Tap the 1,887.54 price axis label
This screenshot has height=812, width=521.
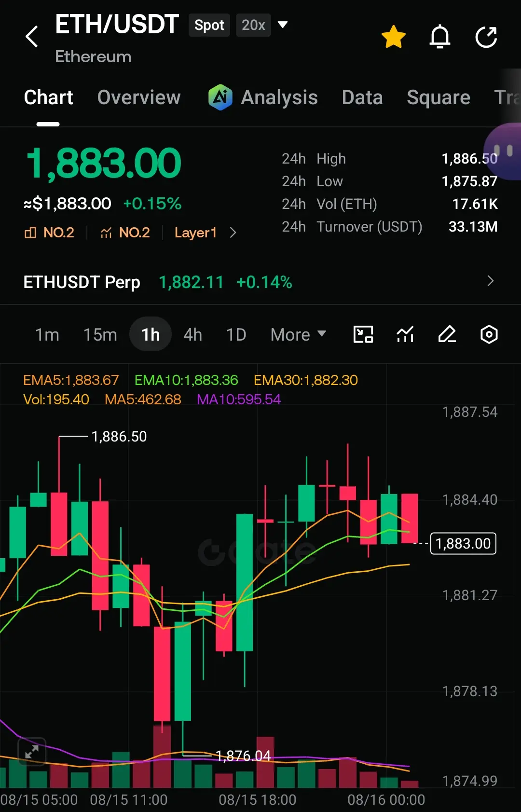pos(469,412)
